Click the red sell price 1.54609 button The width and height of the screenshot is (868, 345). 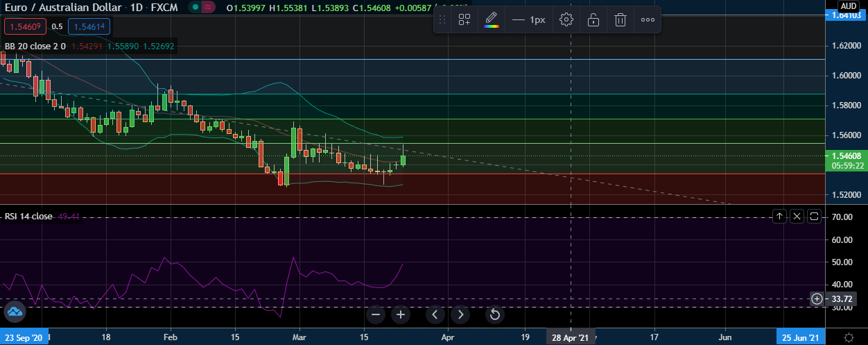(25, 27)
